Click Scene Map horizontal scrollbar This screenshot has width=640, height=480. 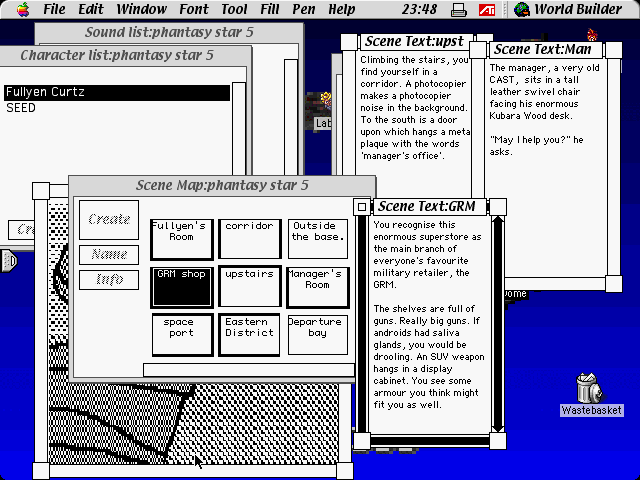tap(249, 370)
